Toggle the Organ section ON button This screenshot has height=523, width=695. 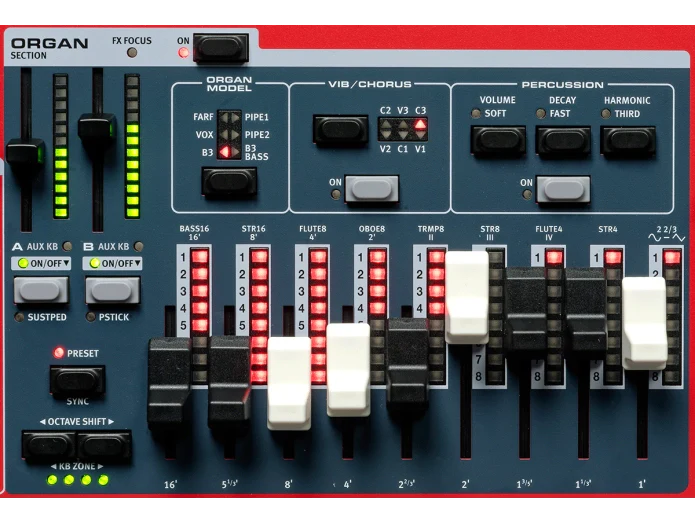(x=220, y=47)
